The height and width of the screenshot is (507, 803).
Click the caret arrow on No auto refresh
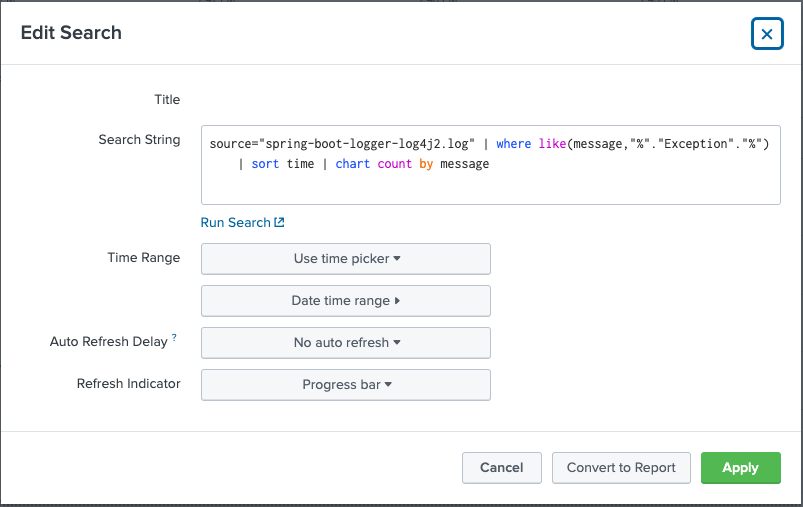coord(397,342)
